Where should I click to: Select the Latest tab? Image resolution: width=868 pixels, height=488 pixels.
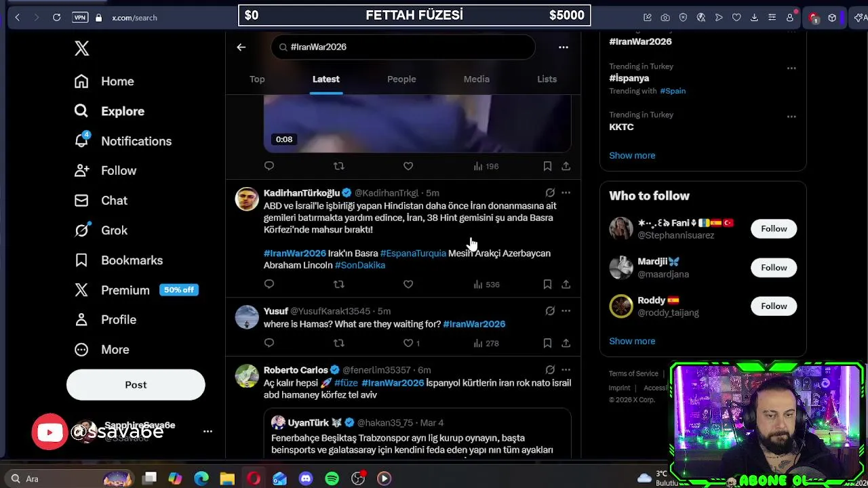point(325,79)
